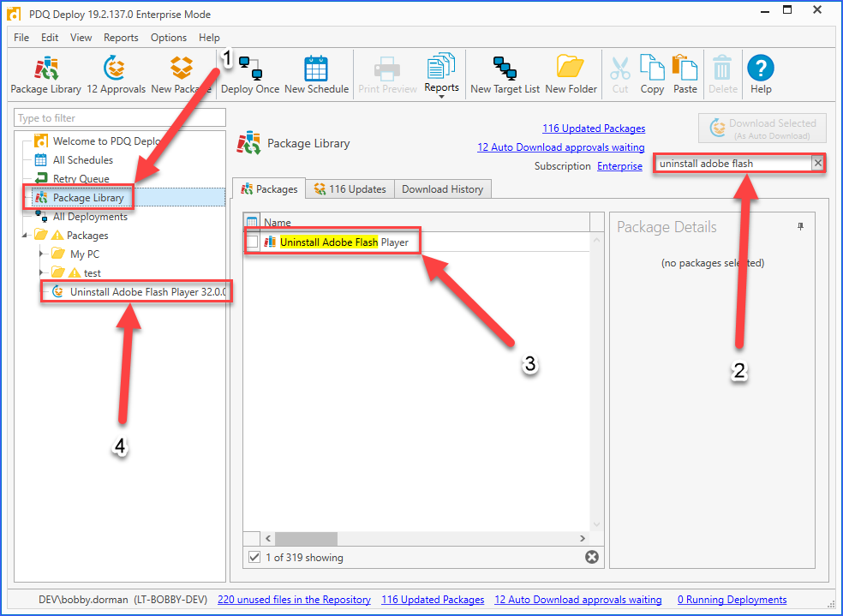Click 12 Auto Download approvals waiting top link

(x=561, y=147)
